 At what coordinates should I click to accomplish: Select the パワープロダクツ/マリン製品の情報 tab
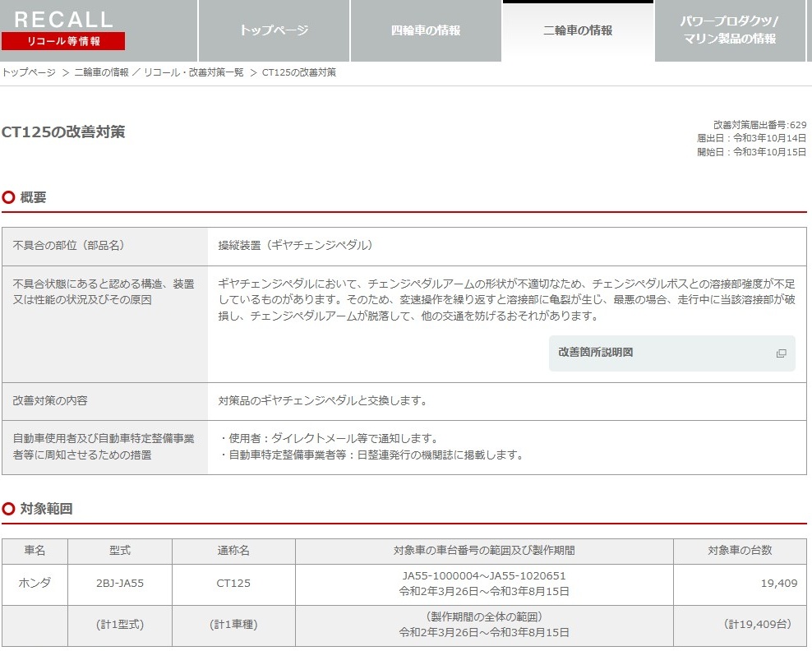click(731, 29)
